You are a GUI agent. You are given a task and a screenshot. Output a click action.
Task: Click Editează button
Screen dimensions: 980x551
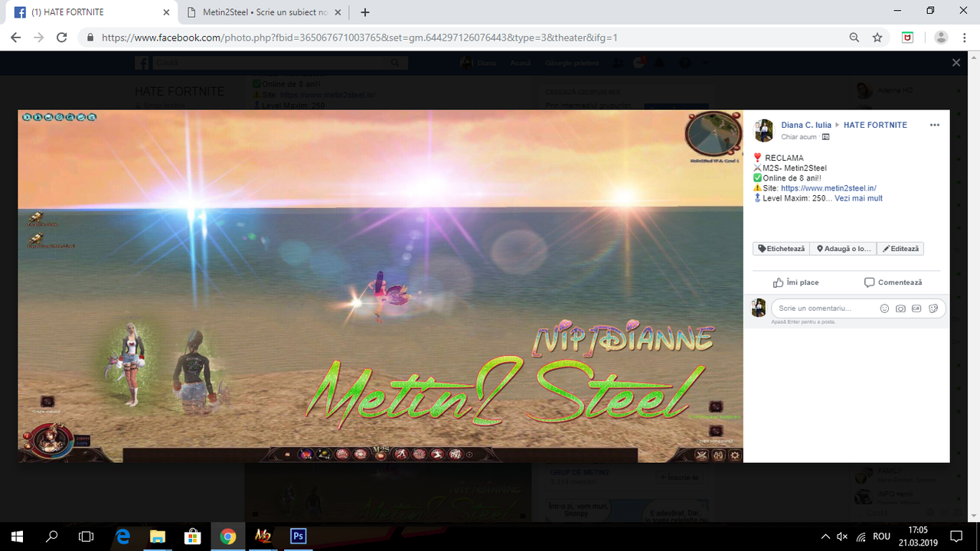900,249
